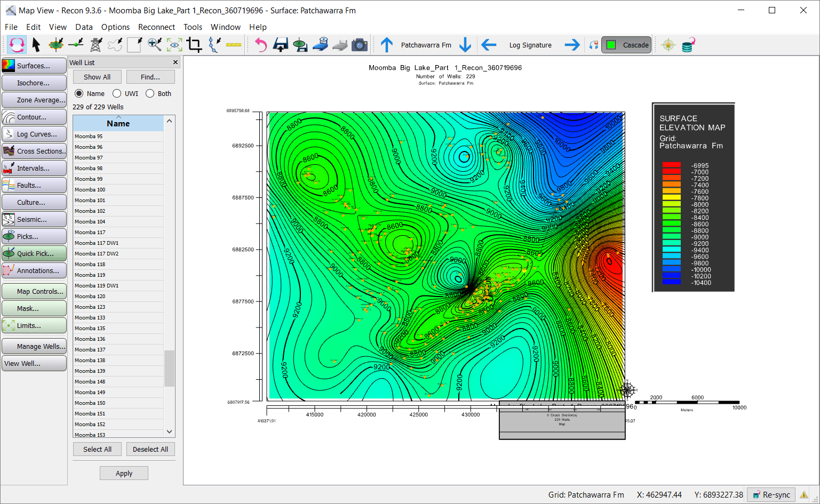Select the Both radio button
The height and width of the screenshot is (504, 820).
150,93
